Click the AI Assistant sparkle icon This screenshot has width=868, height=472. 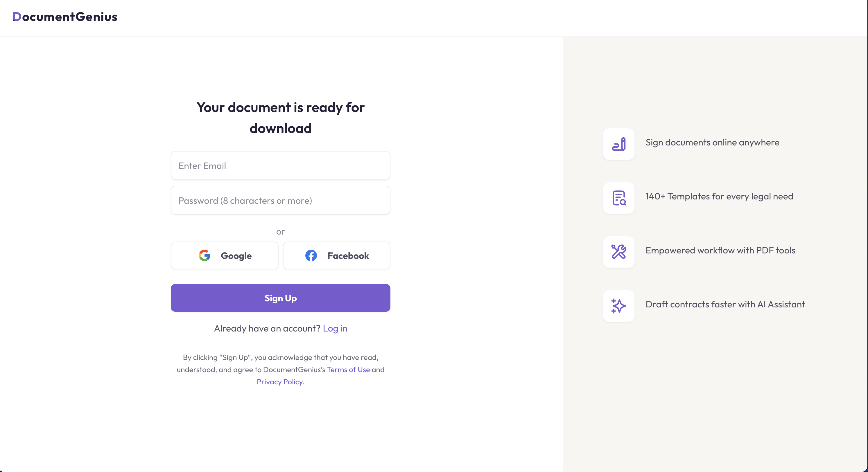coord(619,306)
